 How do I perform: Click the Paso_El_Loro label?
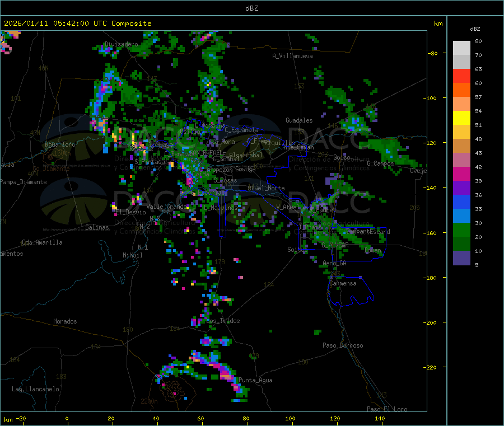[x=388, y=409]
